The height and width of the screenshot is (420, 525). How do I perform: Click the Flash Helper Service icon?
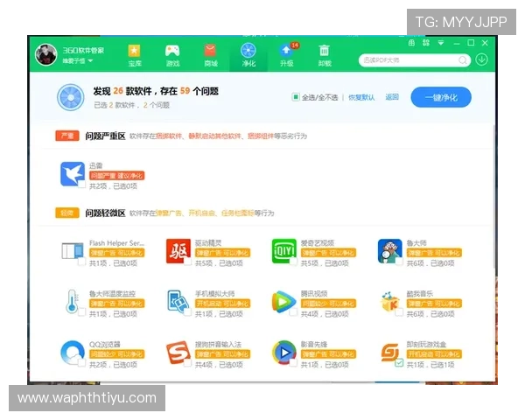pos(73,251)
